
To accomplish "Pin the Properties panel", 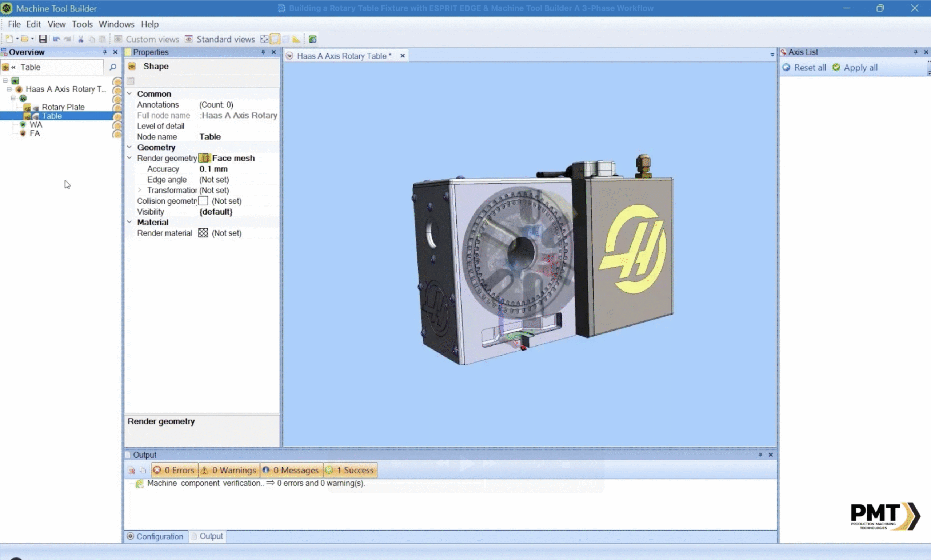I will [x=263, y=52].
